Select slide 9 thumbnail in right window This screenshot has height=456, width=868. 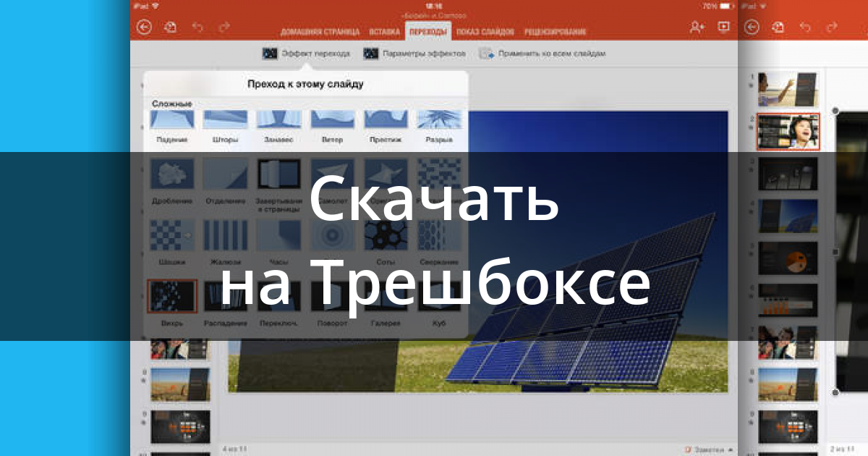click(x=787, y=426)
